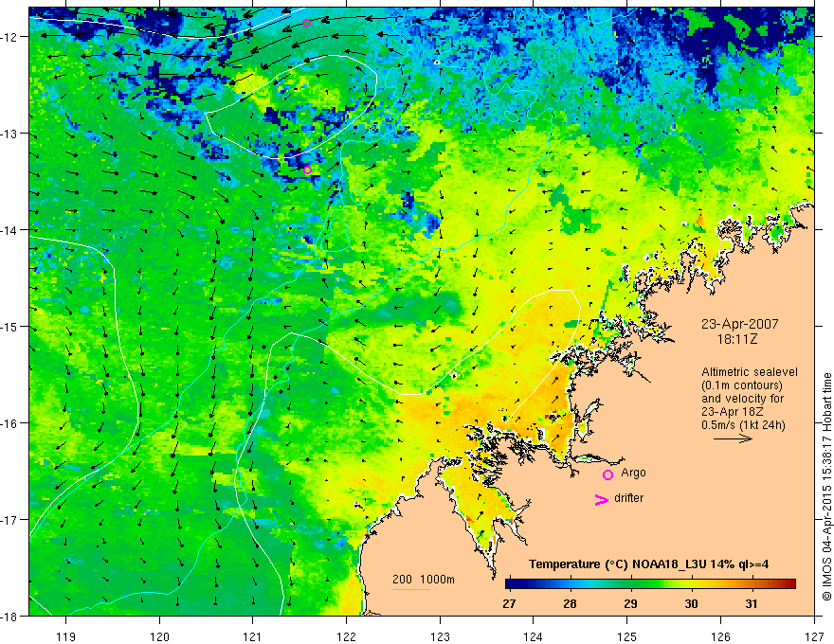The width and height of the screenshot is (834, 644).
Task: Click the latitude '-17' axis label
Action: 10,520
